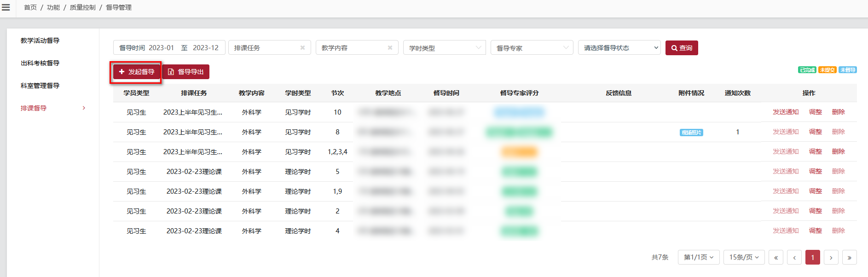
Task: Open the 督导专家 dropdown
Action: [x=532, y=48]
